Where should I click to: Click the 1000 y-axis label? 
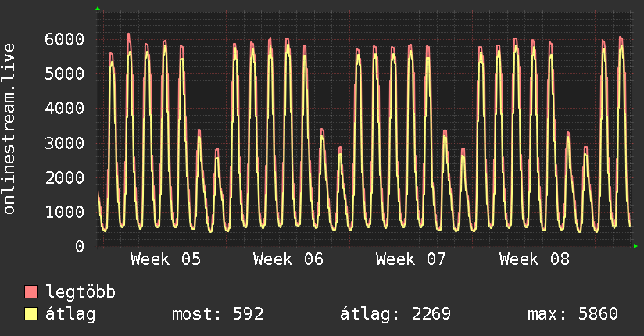click(65, 213)
